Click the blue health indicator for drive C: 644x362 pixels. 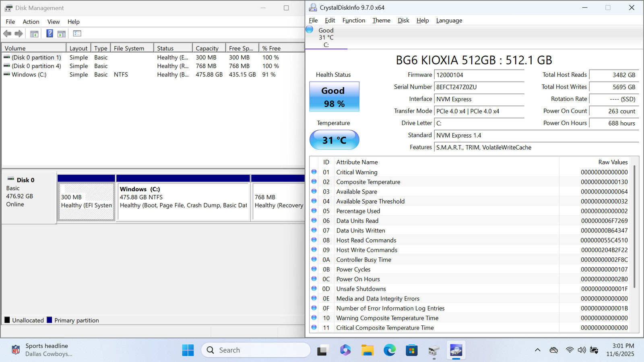coord(310,29)
